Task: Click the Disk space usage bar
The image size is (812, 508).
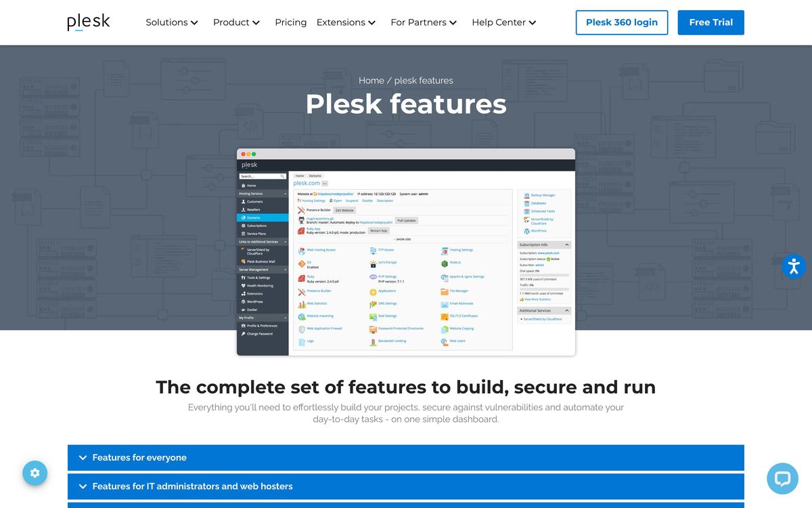Action: coord(544,275)
